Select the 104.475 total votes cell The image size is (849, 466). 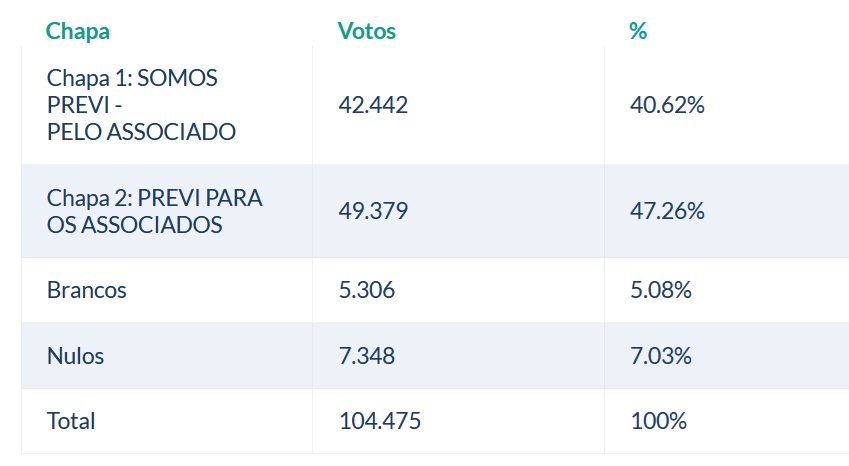pos(380,421)
